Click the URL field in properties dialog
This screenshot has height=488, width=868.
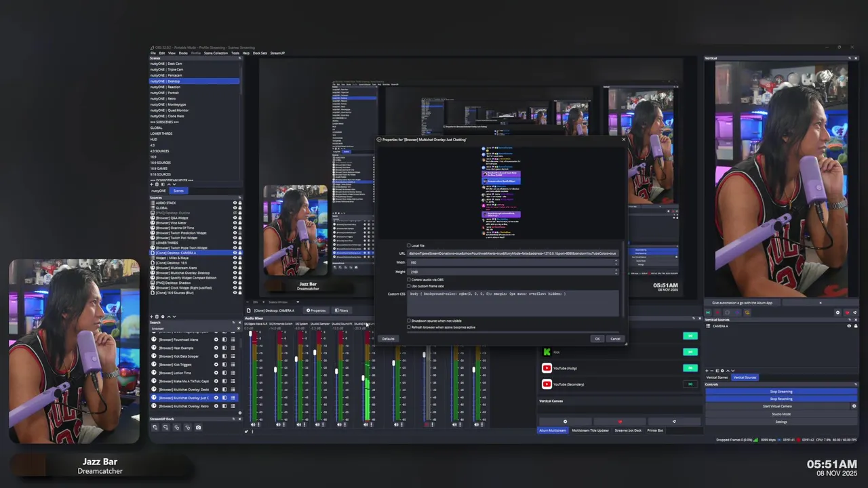[513, 253]
